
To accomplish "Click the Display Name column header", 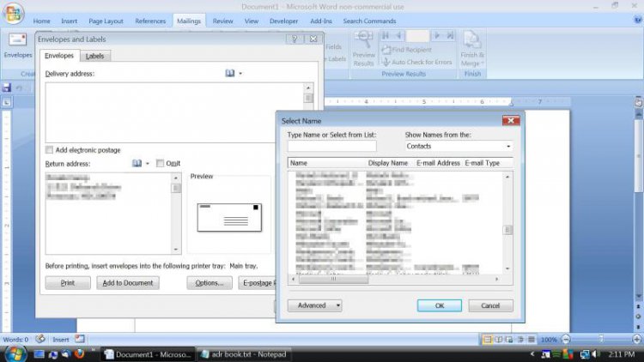I will (388, 163).
